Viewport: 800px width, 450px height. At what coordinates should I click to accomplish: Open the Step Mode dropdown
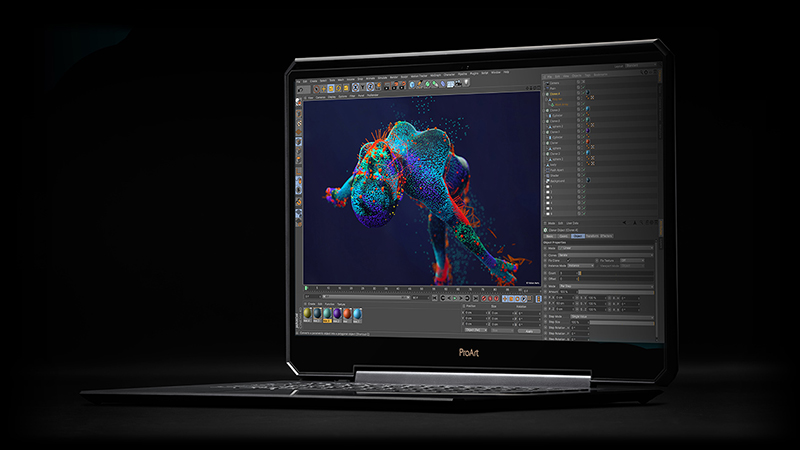click(x=612, y=317)
